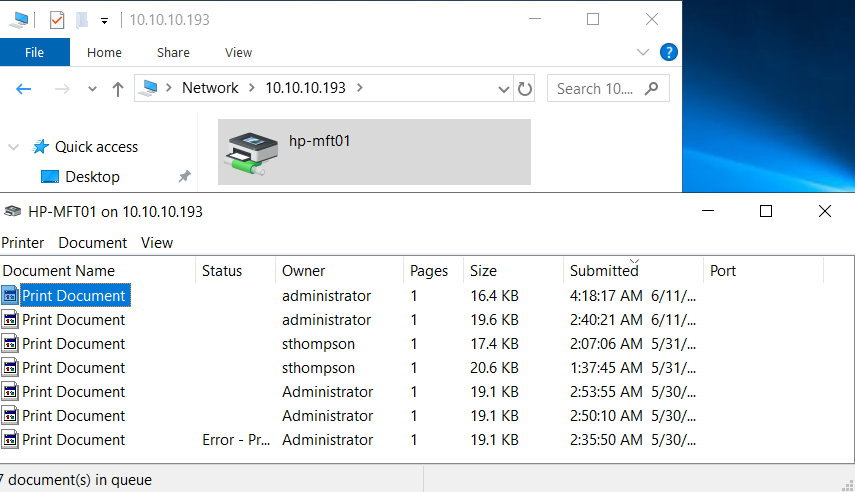Open the Customize Quick Access Toolbar dropdown

click(104, 21)
